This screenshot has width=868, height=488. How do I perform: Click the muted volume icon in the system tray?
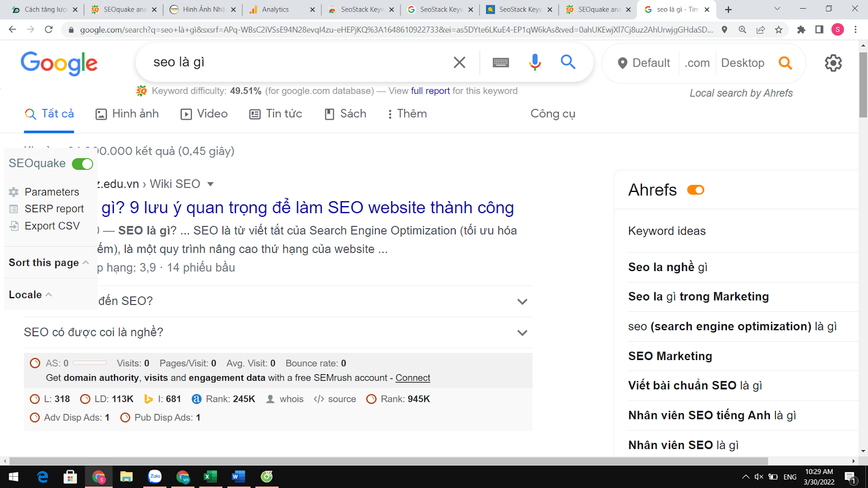click(x=759, y=477)
